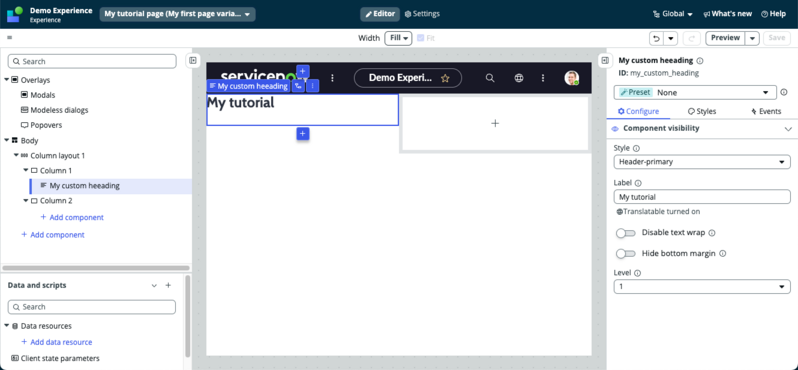Open the Width Fill dropdown
798x370 pixels.
[398, 38]
